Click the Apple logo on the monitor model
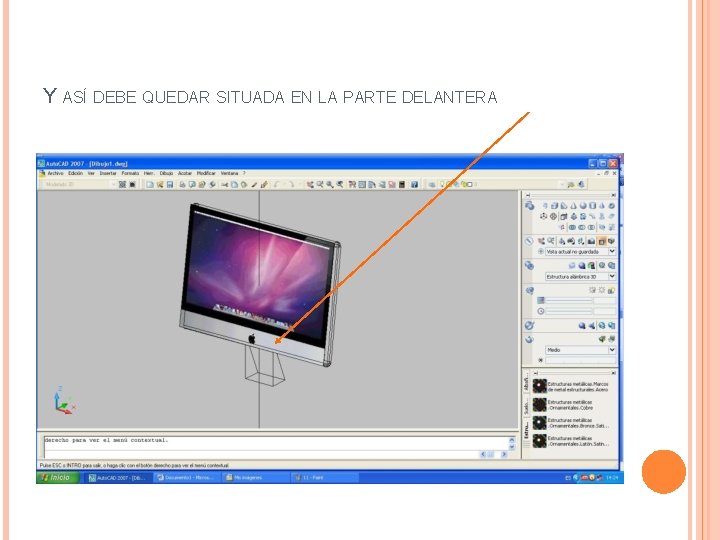The image size is (720, 540). pyautogui.click(x=252, y=339)
